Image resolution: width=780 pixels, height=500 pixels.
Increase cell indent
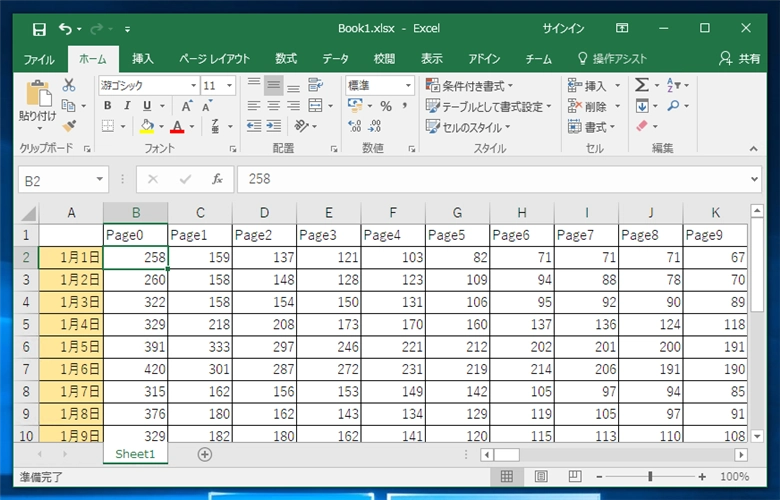[274, 126]
